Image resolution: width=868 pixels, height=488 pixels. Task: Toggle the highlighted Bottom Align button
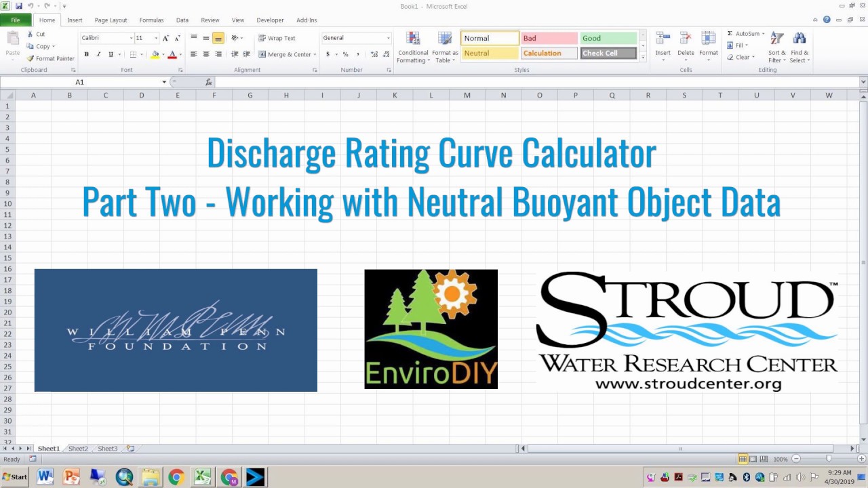pos(218,38)
